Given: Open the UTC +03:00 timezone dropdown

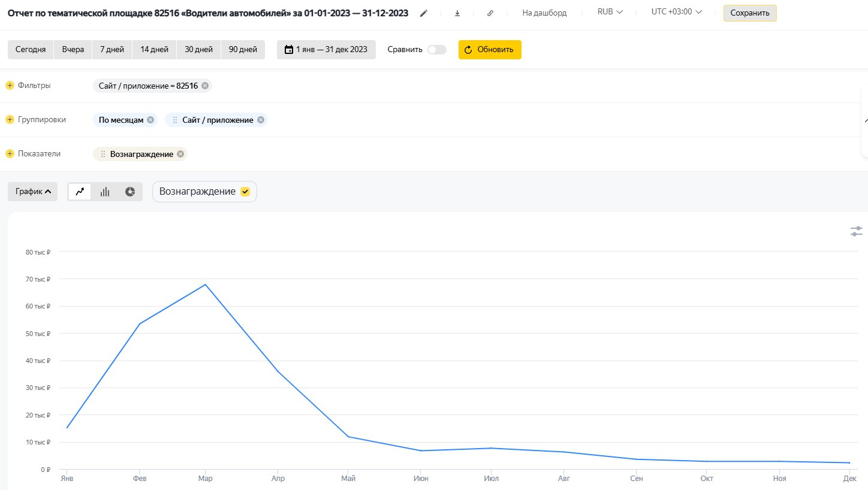Looking at the screenshot, I should tap(676, 12).
